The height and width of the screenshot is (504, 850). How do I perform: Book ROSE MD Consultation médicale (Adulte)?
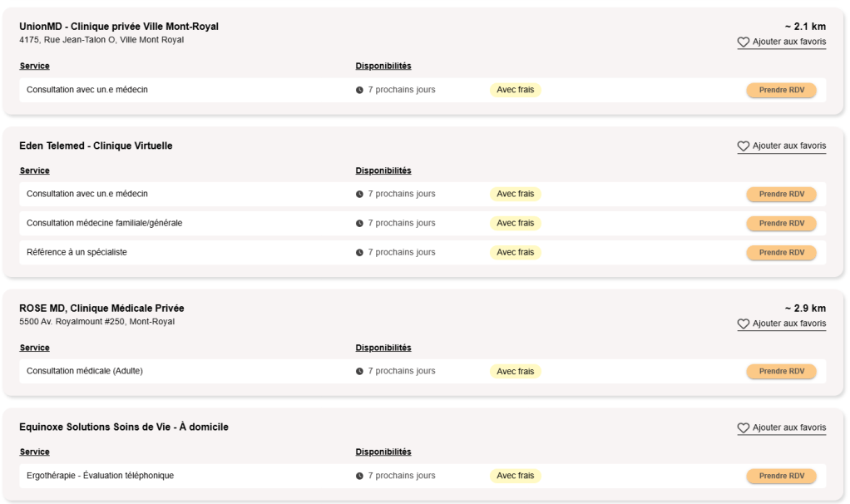pyautogui.click(x=781, y=372)
